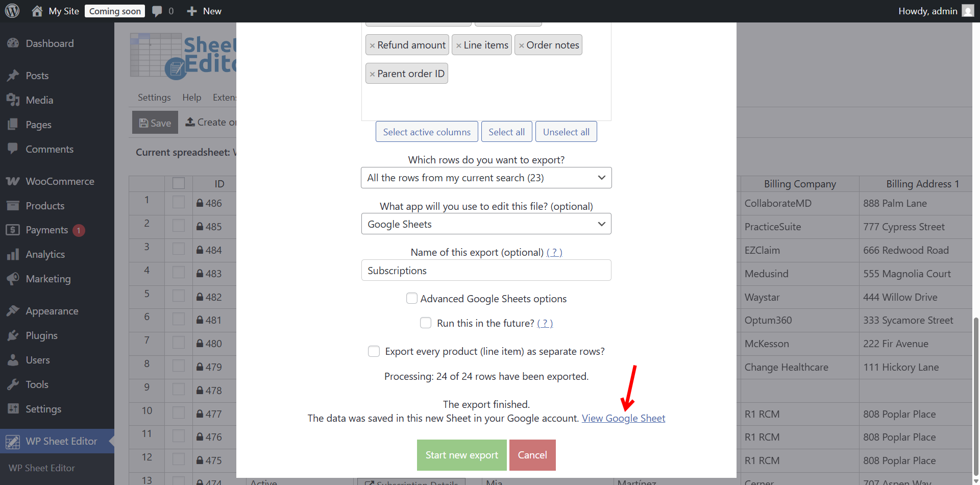Click the Appearance brush icon
Screen dimensions: 980x485
coord(13,311)
